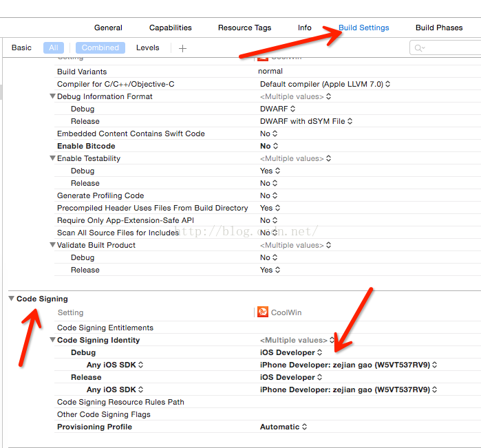Viewport: 481px width, 448px height.
Task: Select the Info tab
Action: 304,28
